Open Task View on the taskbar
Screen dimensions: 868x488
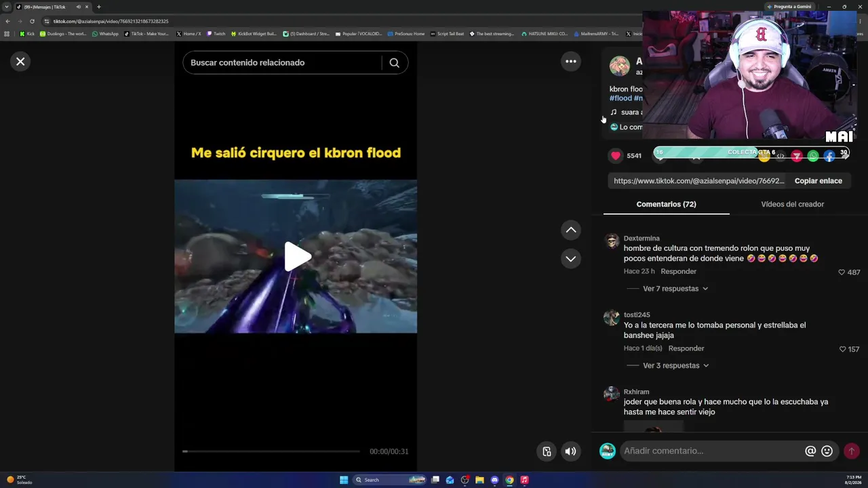435,480
